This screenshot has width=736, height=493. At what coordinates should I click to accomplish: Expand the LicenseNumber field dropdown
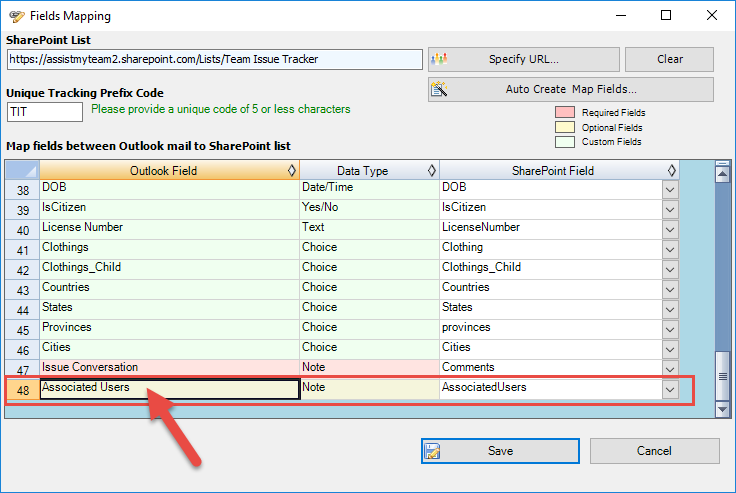click(x=670, y=228)
